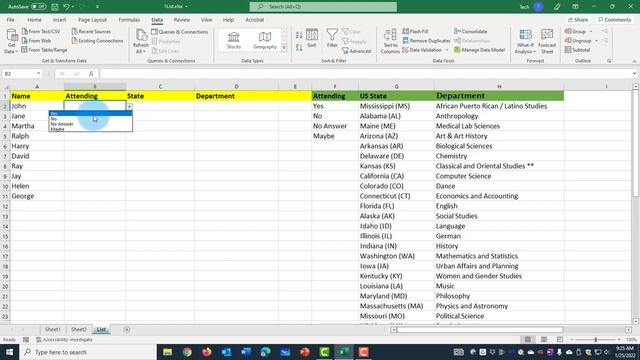This screenshot has height=360, width=640.
Task: Open Windows Start menu
Action: (x=9, y=352)
